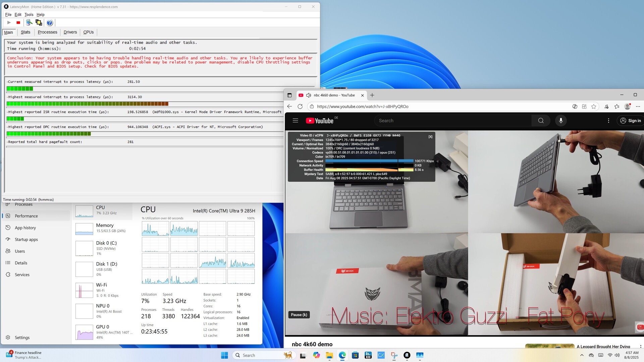Click the Edge address bar apps icon
This screenshot has height=362, width=644.
pos(584,106)
